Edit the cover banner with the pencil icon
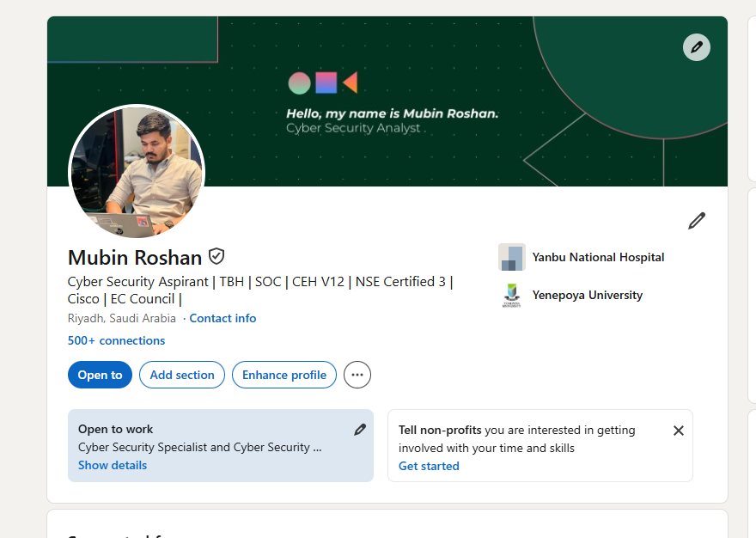The image size is (756, 538). click(x=696, y=47)
